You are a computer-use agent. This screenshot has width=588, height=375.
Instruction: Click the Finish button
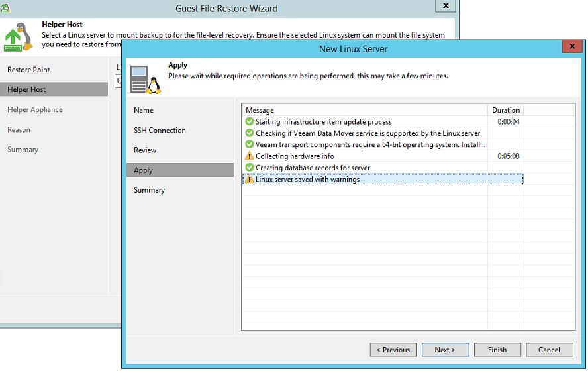click(497, 350)
